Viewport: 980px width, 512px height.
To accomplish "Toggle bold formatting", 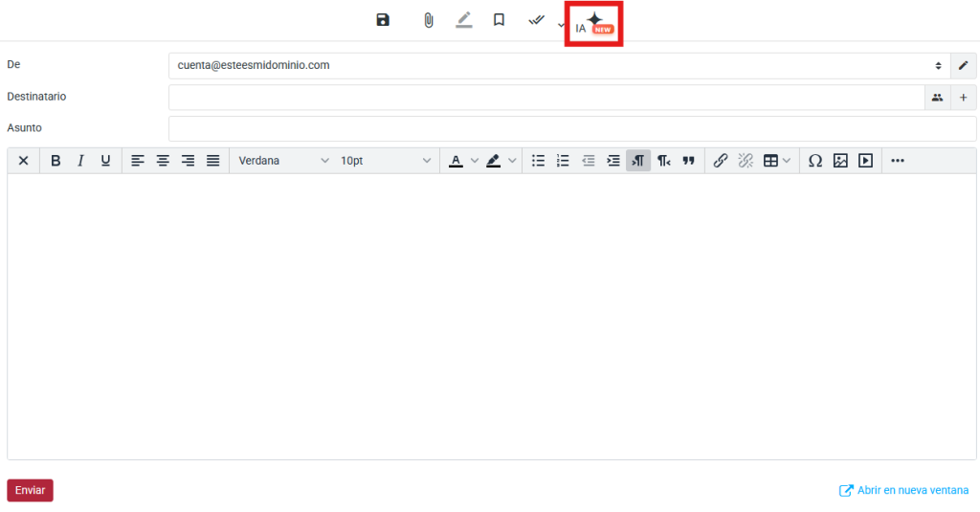I will tap(56, 161).
